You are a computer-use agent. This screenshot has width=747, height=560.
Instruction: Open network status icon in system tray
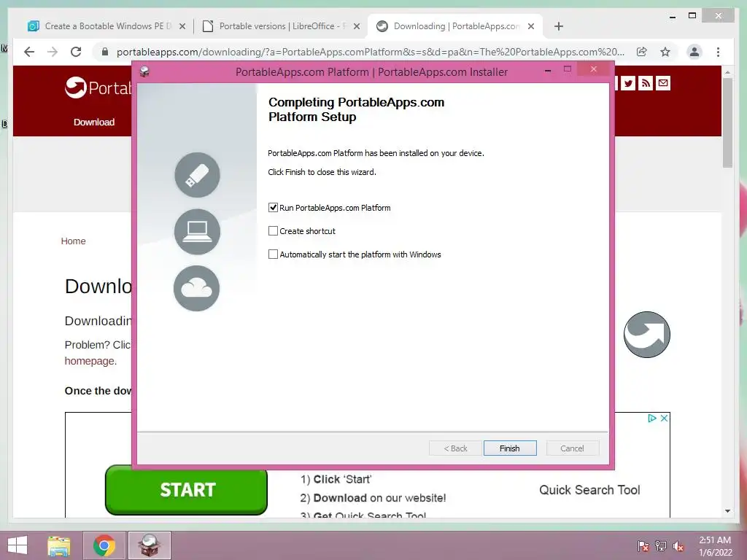coord(661,546)
